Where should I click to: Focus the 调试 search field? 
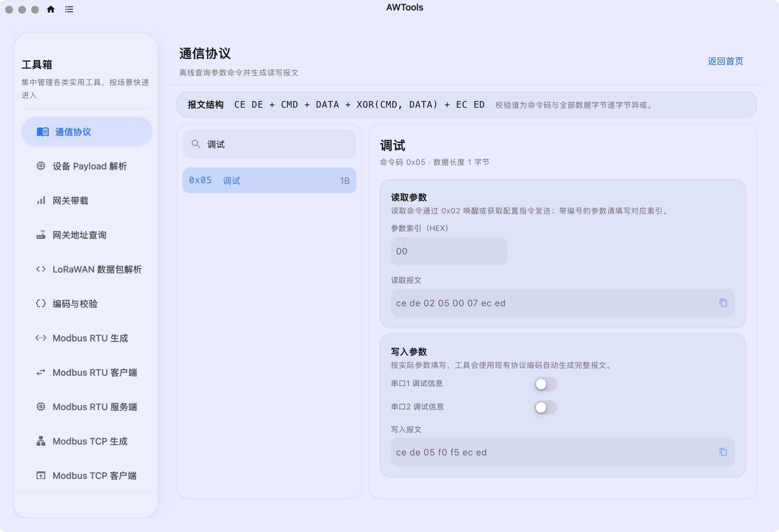(269, 144)
